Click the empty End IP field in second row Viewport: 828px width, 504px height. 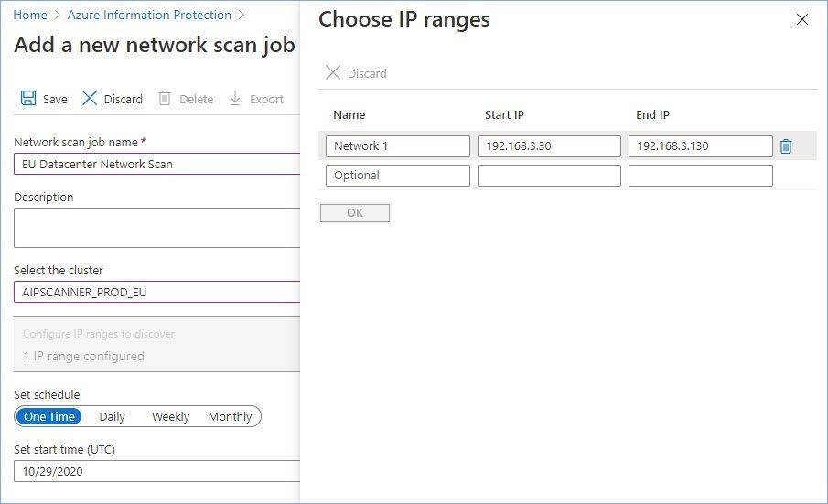click(700, 176)
